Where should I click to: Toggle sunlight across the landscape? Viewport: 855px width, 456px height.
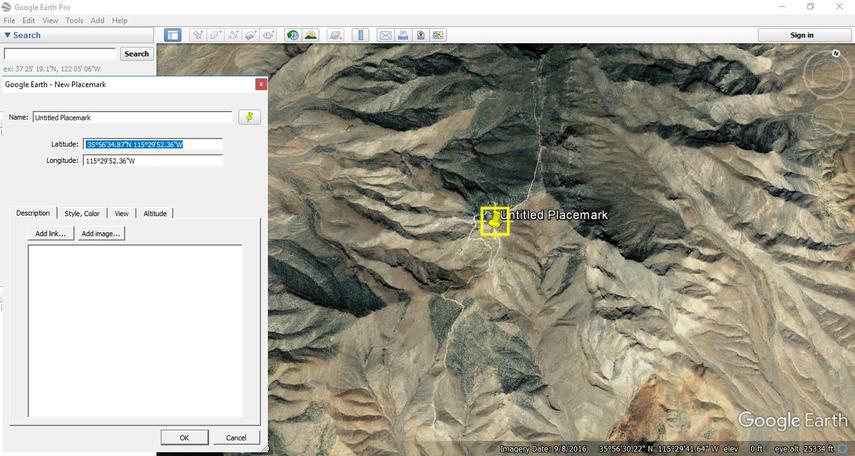click(x=311, y=35)
